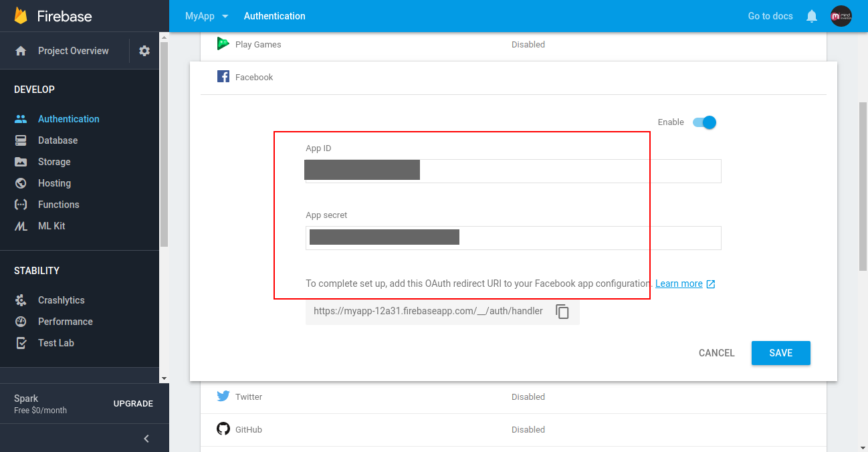Viewport: 868px width, 452px height.
Task: Click the Play Games provider row
Action: [x=514, y=45]
